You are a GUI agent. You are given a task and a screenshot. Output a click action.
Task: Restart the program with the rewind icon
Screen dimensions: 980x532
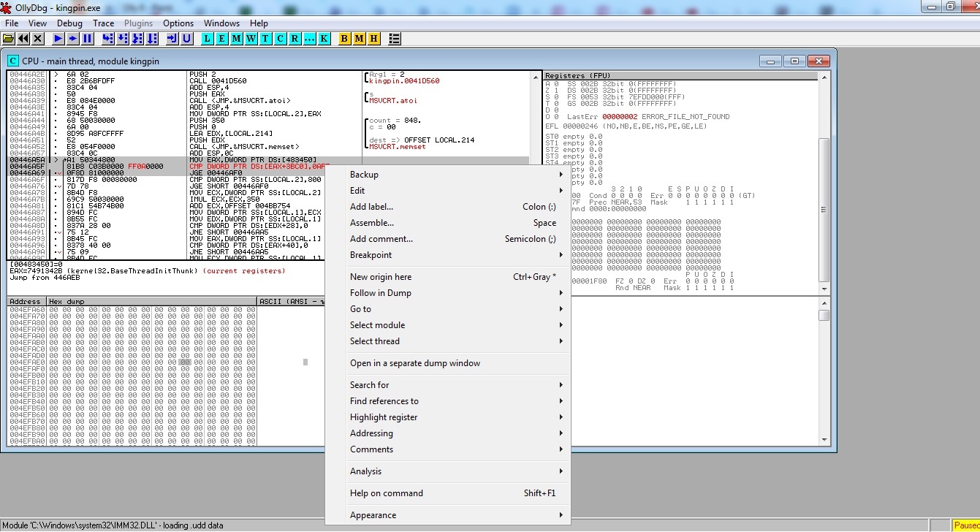pos(23,38)
